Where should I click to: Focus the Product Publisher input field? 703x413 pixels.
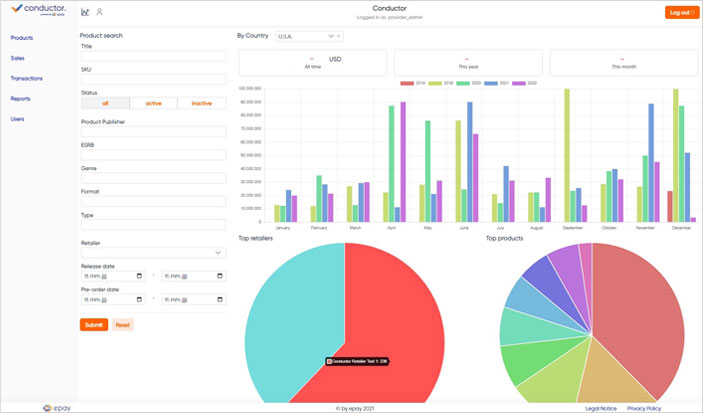pyautogui.click(x=153, y=131)
